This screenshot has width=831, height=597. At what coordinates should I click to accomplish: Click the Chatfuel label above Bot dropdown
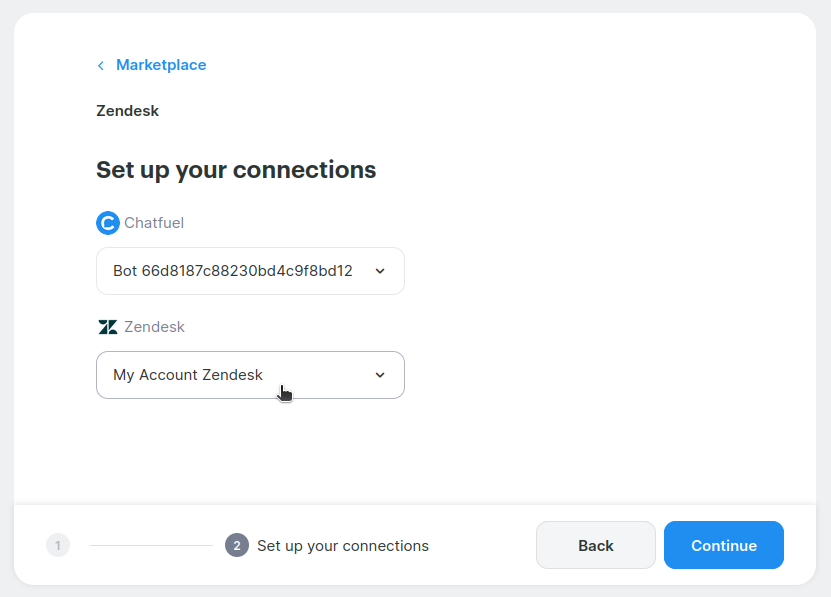[x=154, y=223]
